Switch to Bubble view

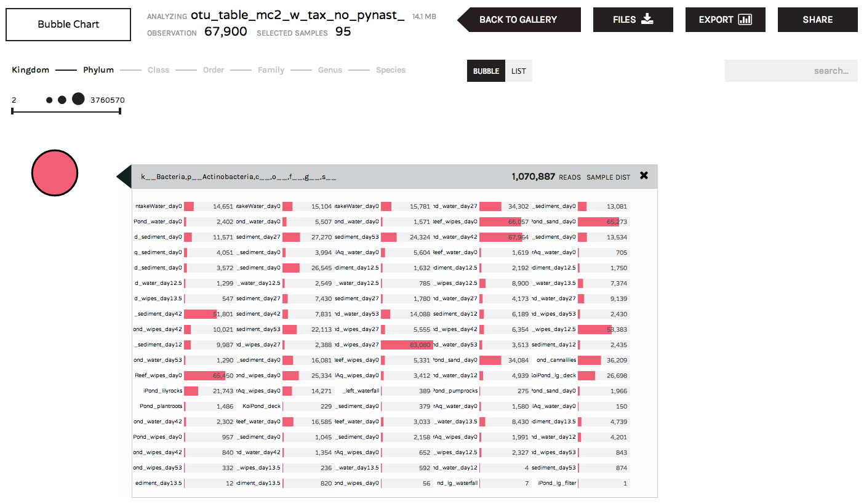click(486, 71)
